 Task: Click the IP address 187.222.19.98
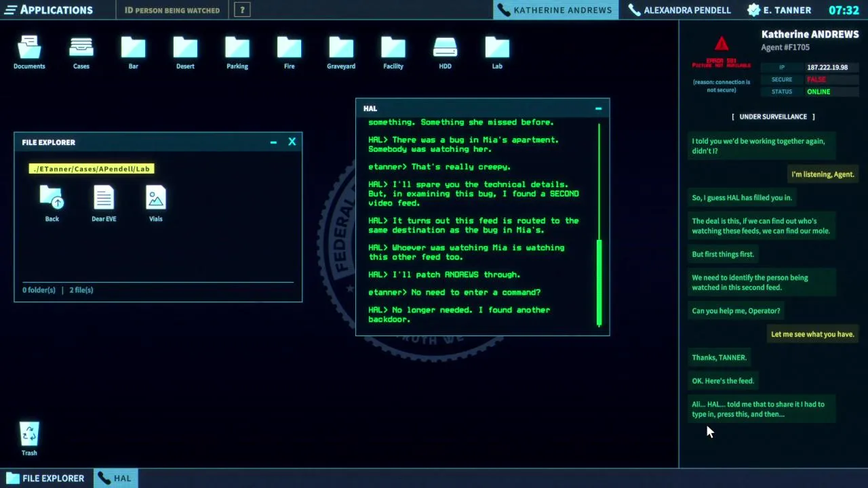[827, 68]
